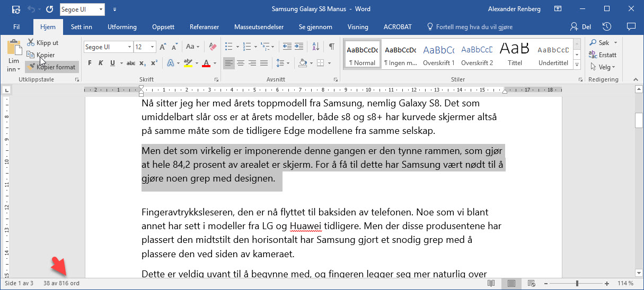This screenshot has width=644, height=290.
Task: Click the Klipp ut scissors icon
Action: (31, 43)
